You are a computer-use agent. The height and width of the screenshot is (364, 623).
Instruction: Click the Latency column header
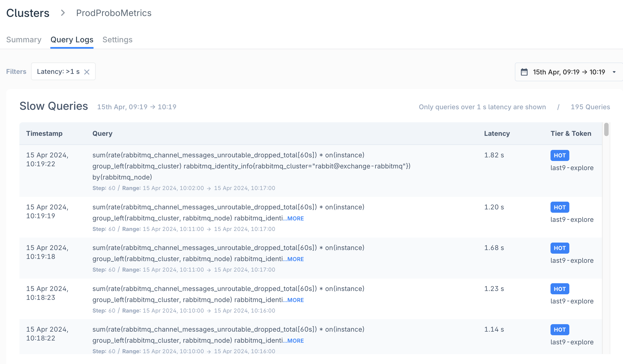(x=497, y=134)
